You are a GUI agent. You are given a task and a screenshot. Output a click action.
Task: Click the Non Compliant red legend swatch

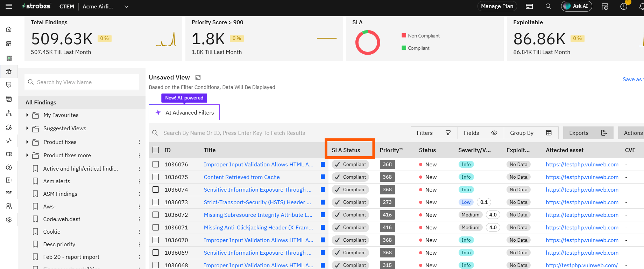pyautogui.click(x=404, y=35)
